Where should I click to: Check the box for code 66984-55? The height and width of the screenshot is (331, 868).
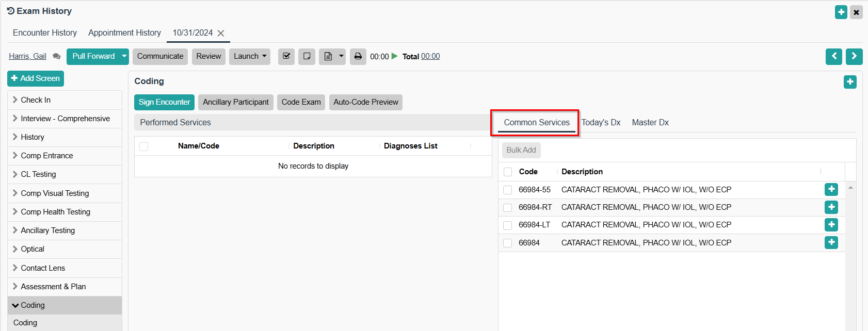click(508, 190)
